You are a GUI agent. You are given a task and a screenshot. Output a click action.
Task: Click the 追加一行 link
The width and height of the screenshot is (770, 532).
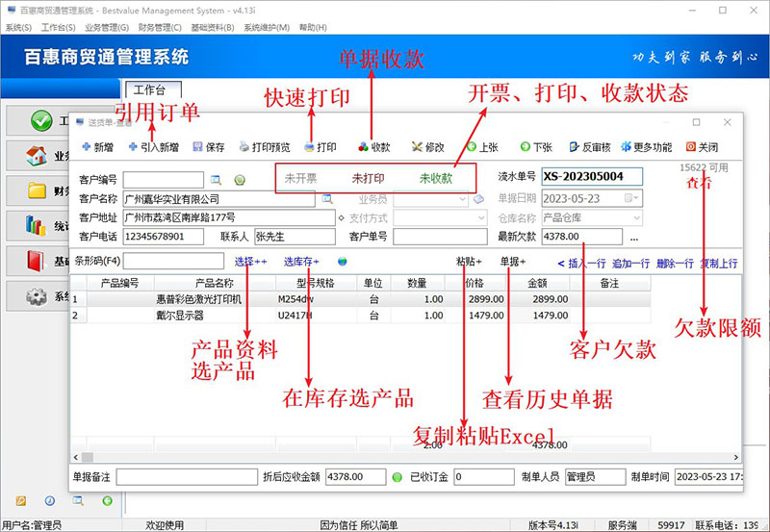631,264
